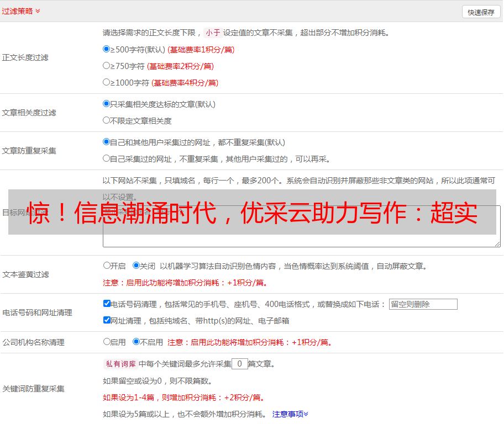
Task: Click the keyword article count input field
Action: 239,364
